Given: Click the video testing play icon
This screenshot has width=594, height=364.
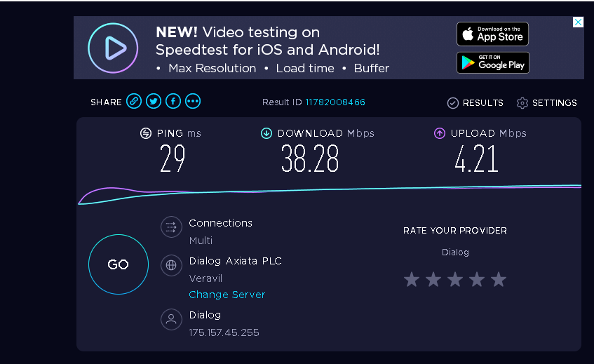Looking at the screenshot, I should (x=113, y=48).
